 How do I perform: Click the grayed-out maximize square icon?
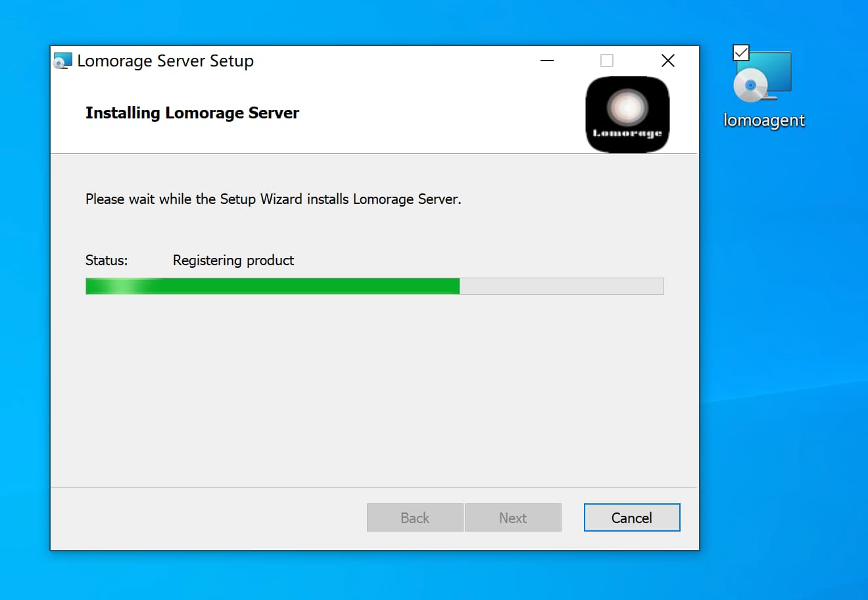tap(607, 61)
